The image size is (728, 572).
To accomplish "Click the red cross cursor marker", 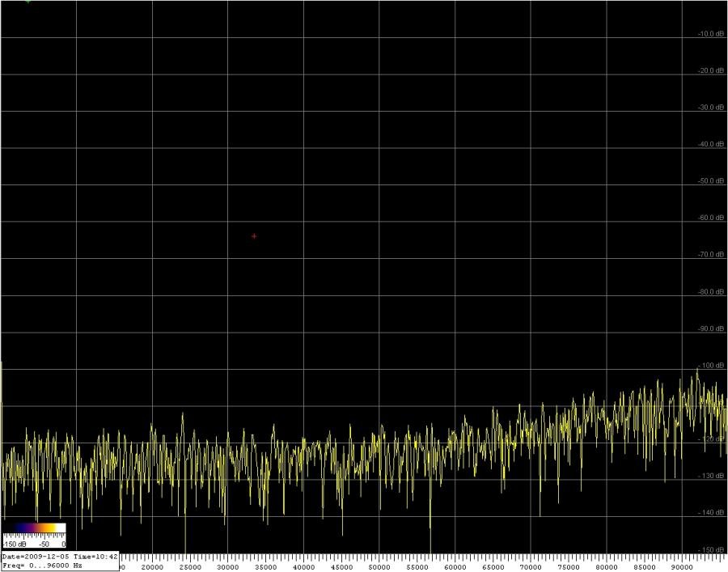I will 254,236.
